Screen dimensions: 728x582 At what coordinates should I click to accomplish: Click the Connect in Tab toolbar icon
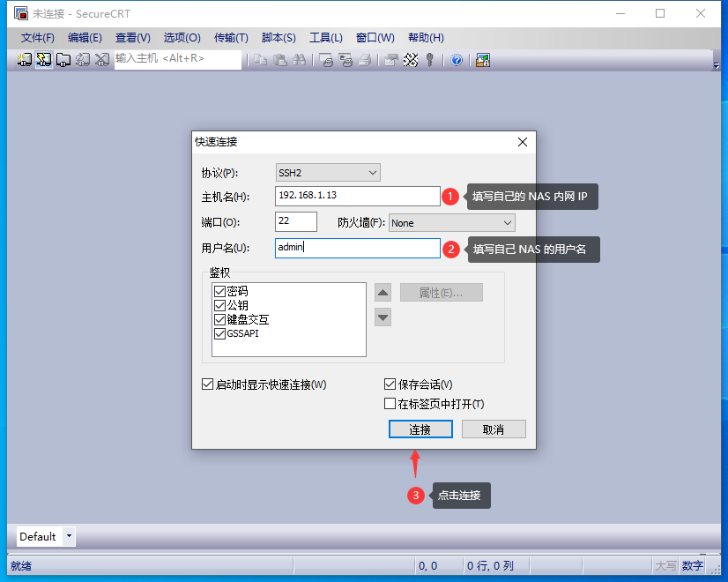pos(63,60)
